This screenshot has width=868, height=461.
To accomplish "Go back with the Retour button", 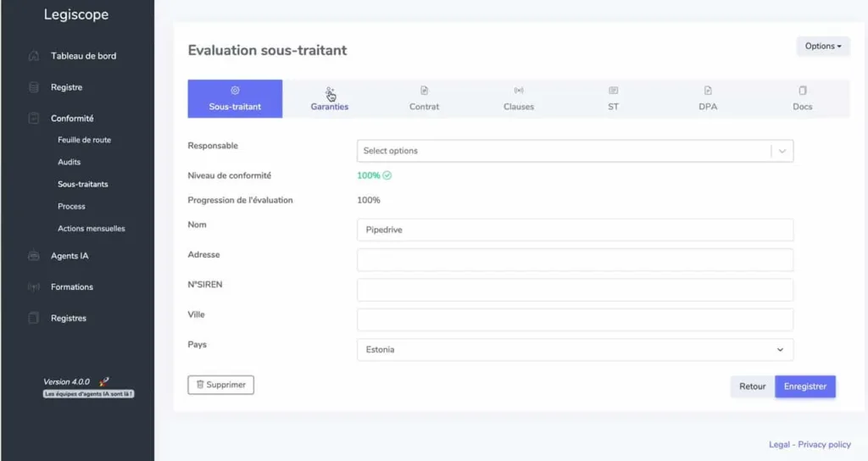I will [752, 386].
